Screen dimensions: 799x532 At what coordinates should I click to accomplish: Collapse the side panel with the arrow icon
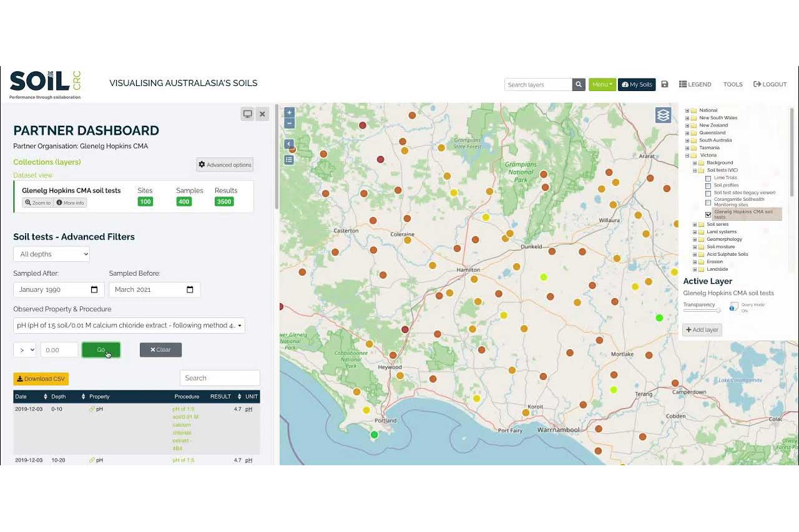[x=289, y=144]
